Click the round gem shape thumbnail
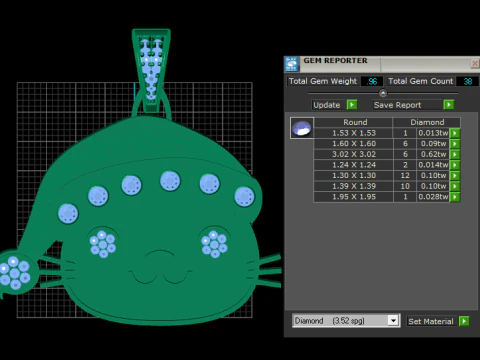The image size is (480, 360). (x=302, y=128)
